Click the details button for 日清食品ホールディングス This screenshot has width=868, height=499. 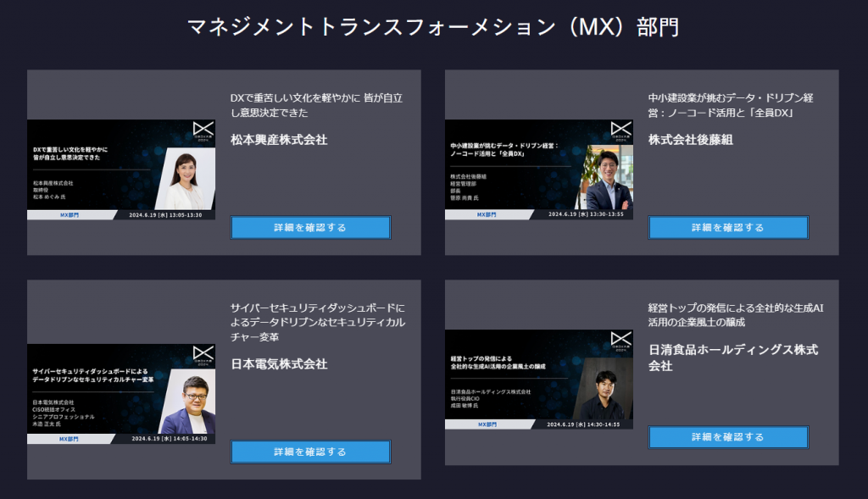click(x=728, y=437)
